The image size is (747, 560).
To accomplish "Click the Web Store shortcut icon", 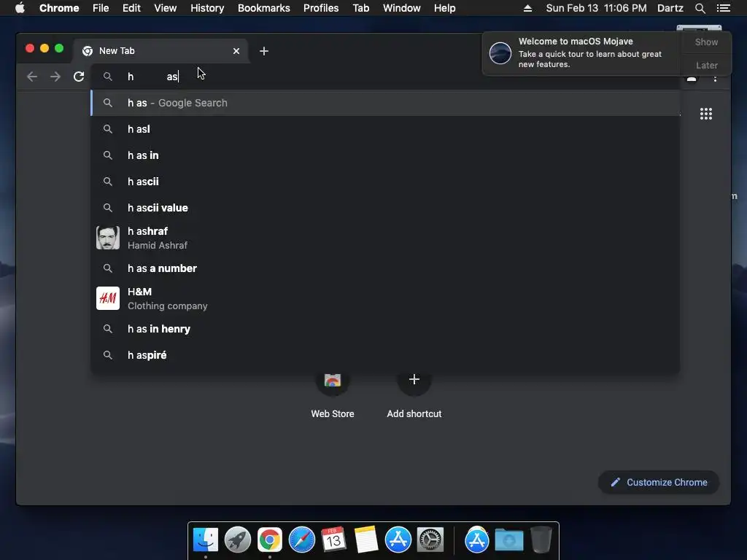I will click(333, 379).
